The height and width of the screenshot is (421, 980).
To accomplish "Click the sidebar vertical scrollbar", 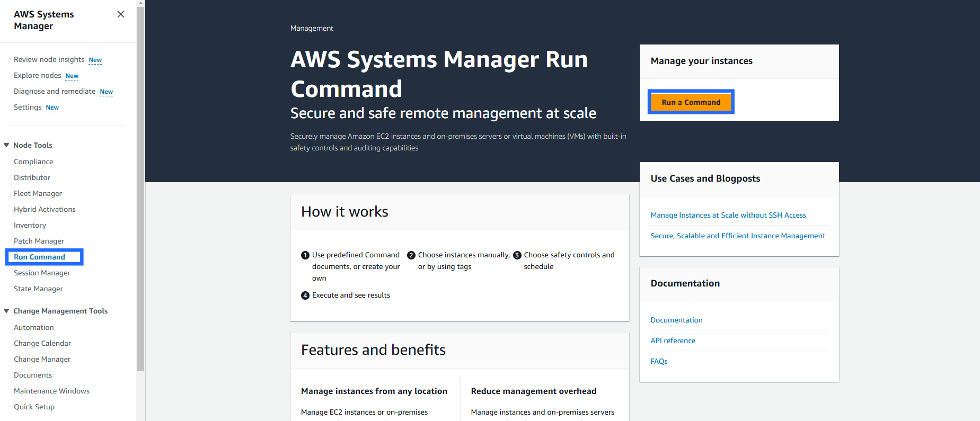I will (140, 185).
